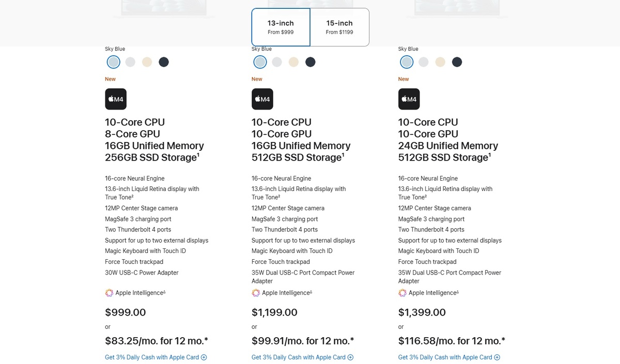Click the plus icon beside Daily Cash, $1,399 model

(497, 357)
